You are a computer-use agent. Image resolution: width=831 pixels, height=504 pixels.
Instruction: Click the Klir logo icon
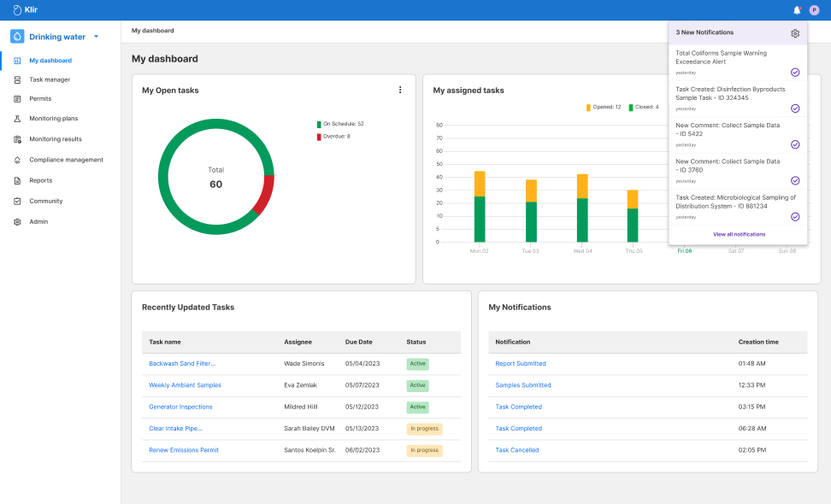tap(16, 10)
